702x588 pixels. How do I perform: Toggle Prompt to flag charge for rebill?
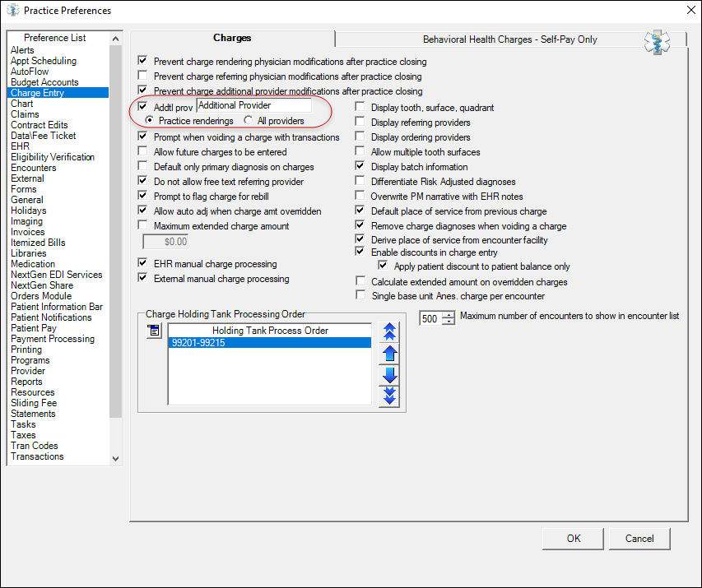click(x=143, y=195)
